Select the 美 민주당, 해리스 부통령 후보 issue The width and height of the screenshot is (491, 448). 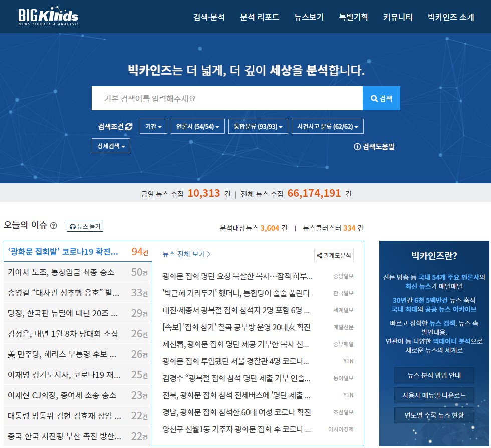click(x=78, y=354)
